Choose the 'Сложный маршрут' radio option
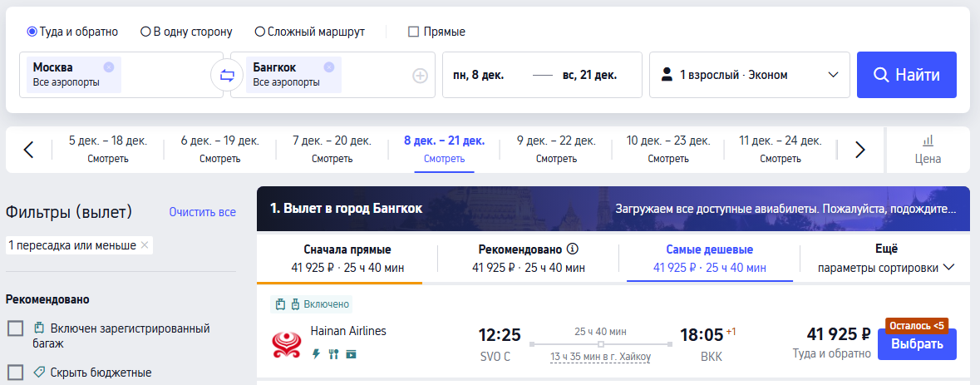This screenshot has width=980, height=385. pos(260,32)
